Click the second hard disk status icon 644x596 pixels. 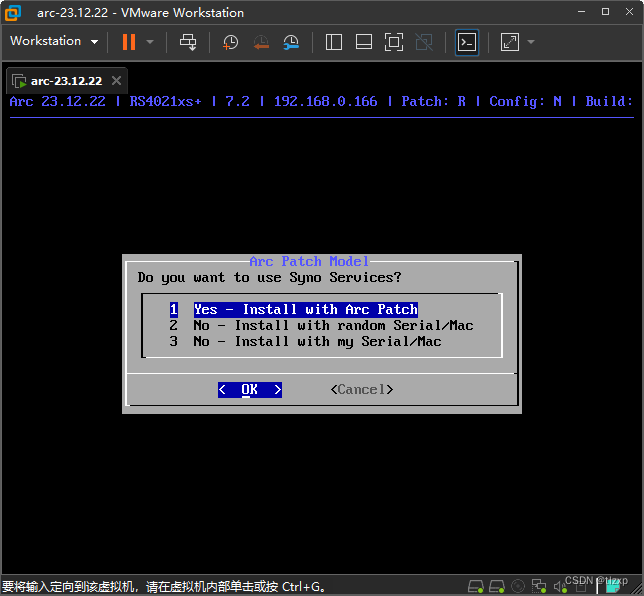click(x=497, y=586)
